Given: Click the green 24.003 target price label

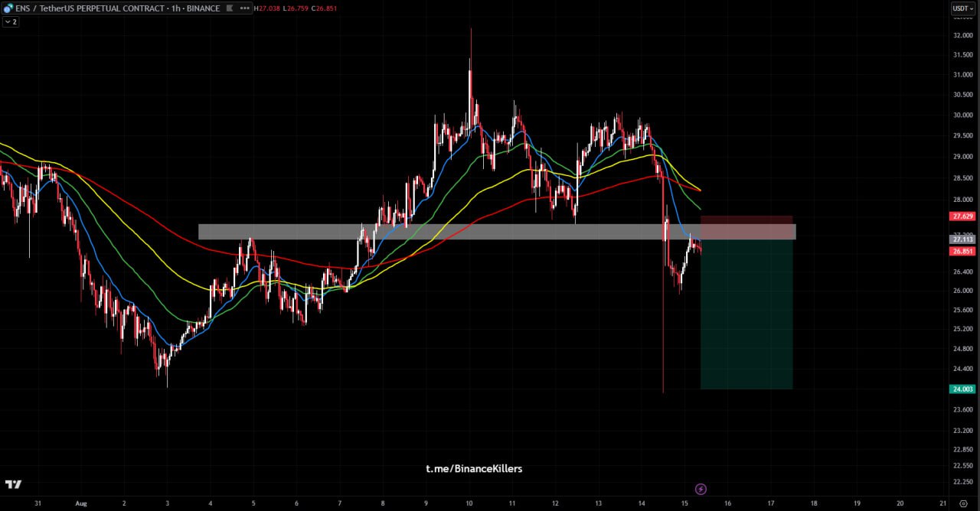Looking at the screenshot, I should pos(962,389).
